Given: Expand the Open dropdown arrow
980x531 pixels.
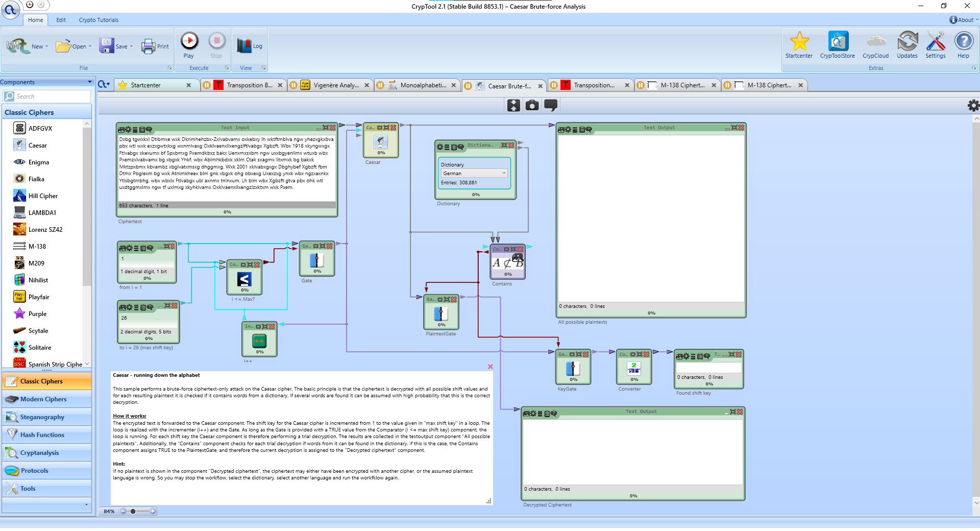Looking at the screenshot, I should [90, 46].
